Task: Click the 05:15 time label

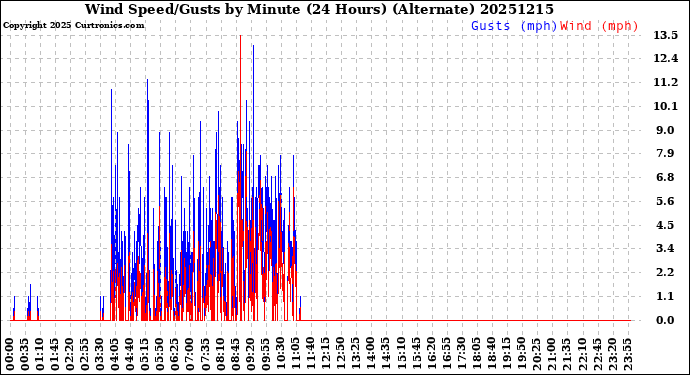Action: 145,355
